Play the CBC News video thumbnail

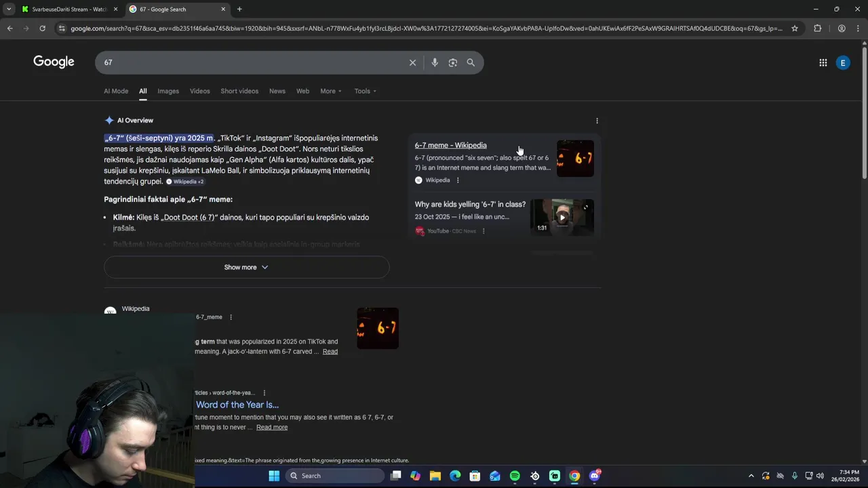tap(562, 217)
